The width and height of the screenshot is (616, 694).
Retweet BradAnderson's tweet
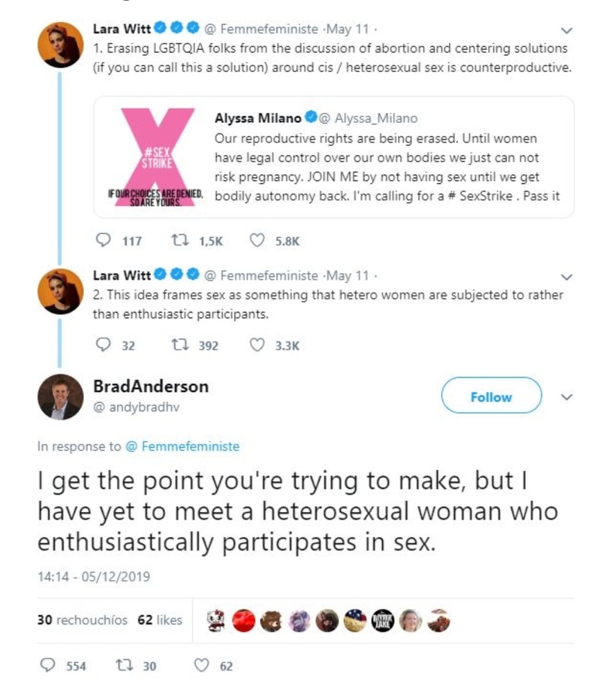122,666
